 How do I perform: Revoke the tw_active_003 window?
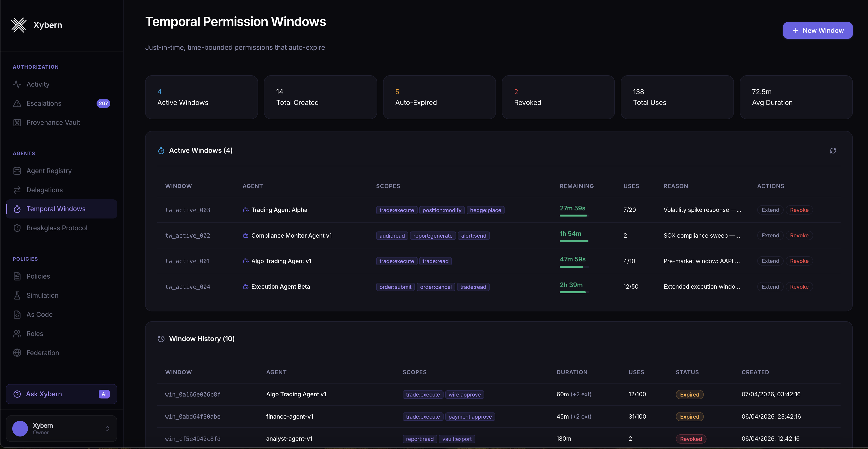tap(799, 210)
